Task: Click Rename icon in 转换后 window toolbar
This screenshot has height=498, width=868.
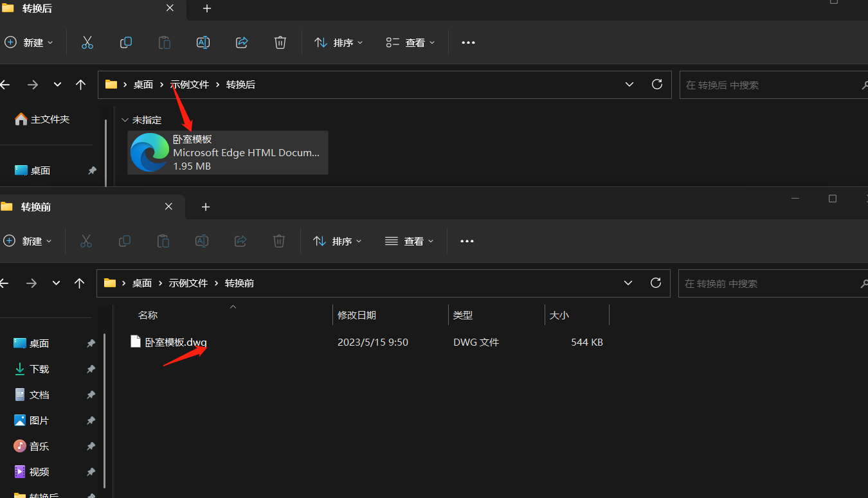Action: pyautogui.click(x=203, y=42)
